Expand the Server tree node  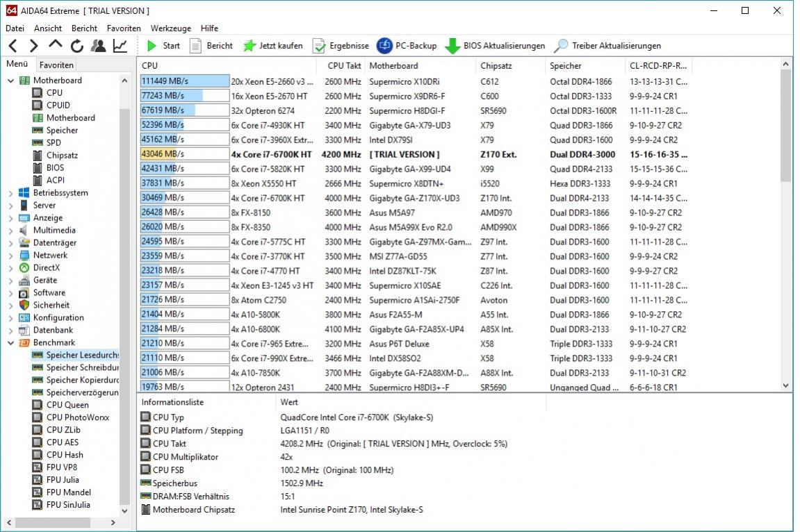pyautogui.click(x=10, y=206)
